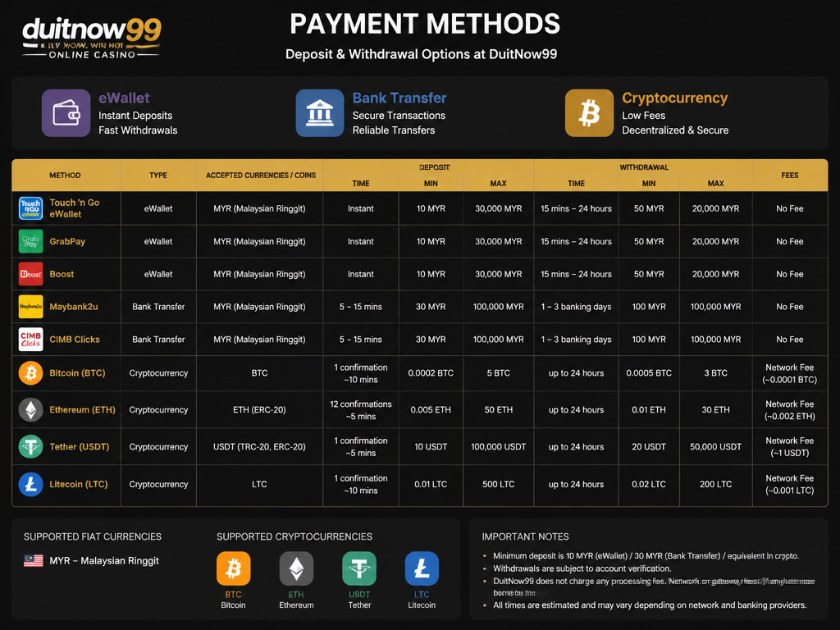Click the 0.0002 BTC minimum deposit cell
Image resolution: width=840 pixels, height=630 pixels.
[431, 373]
